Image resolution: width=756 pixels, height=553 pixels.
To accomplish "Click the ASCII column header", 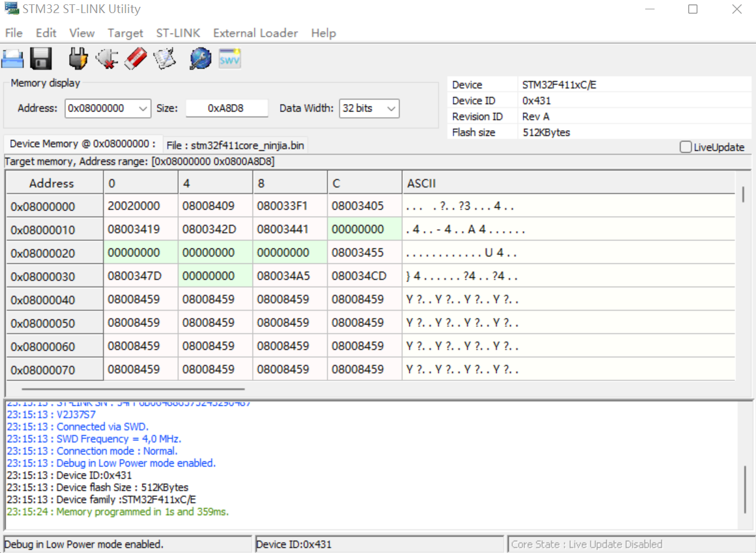I will 568,183.
